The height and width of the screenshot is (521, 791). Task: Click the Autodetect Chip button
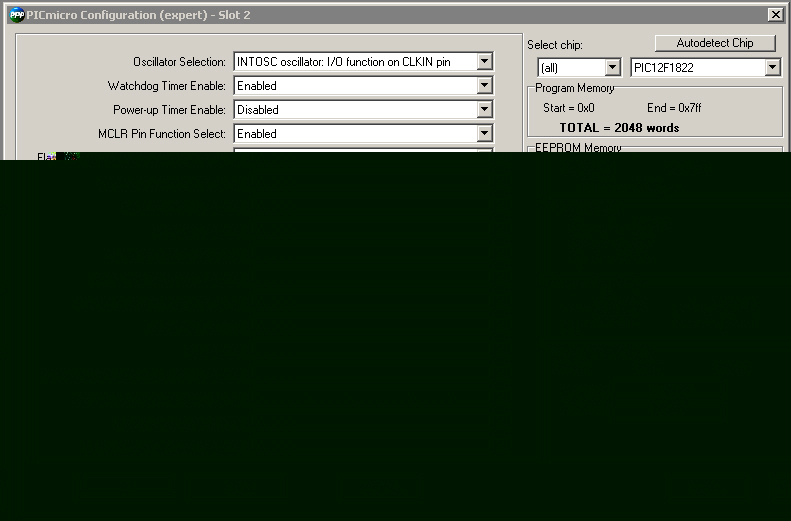[715, 43]
